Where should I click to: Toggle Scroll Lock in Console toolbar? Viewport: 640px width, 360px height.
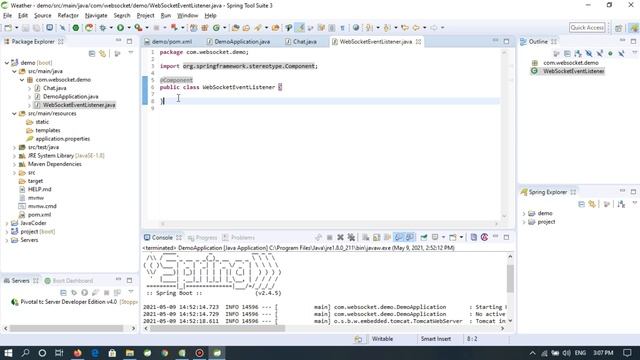tap(376, 237)
